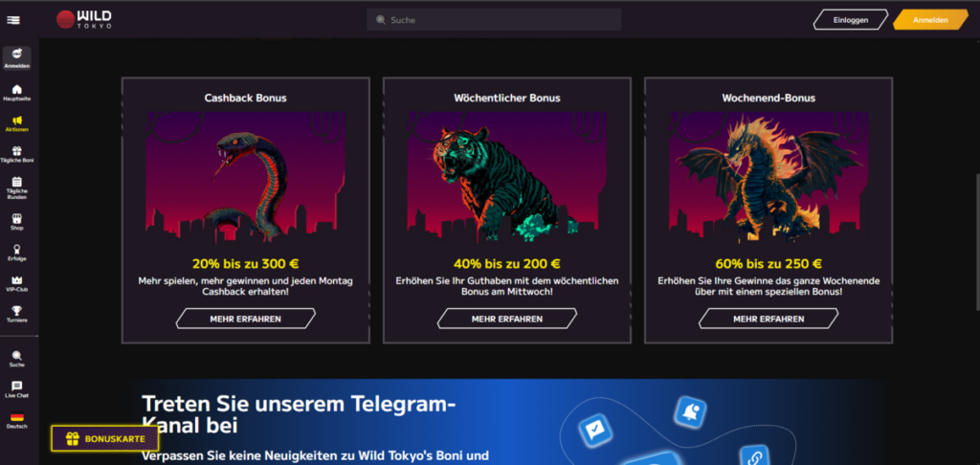Click the Cashback Bonus snake image

pos(246,177)
